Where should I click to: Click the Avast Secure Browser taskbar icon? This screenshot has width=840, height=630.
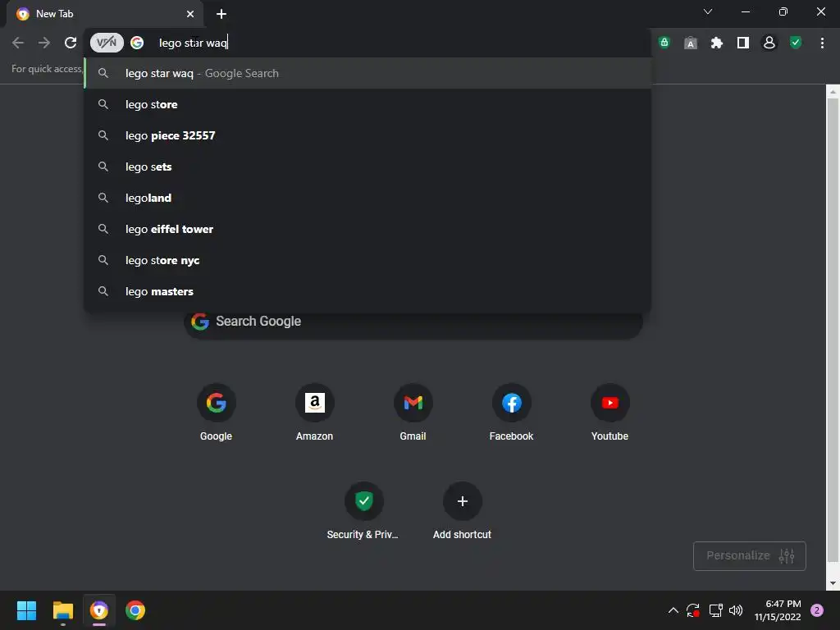99,610
